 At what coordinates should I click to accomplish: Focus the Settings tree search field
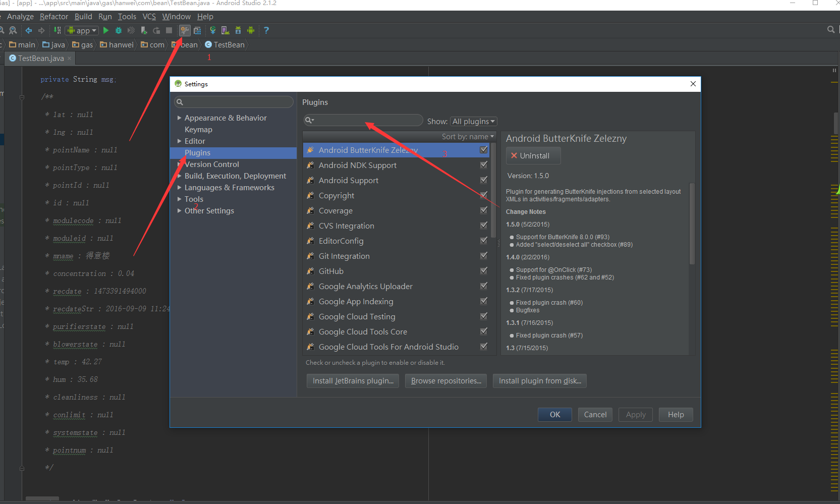pyautogui.click(x=234, y=102)
